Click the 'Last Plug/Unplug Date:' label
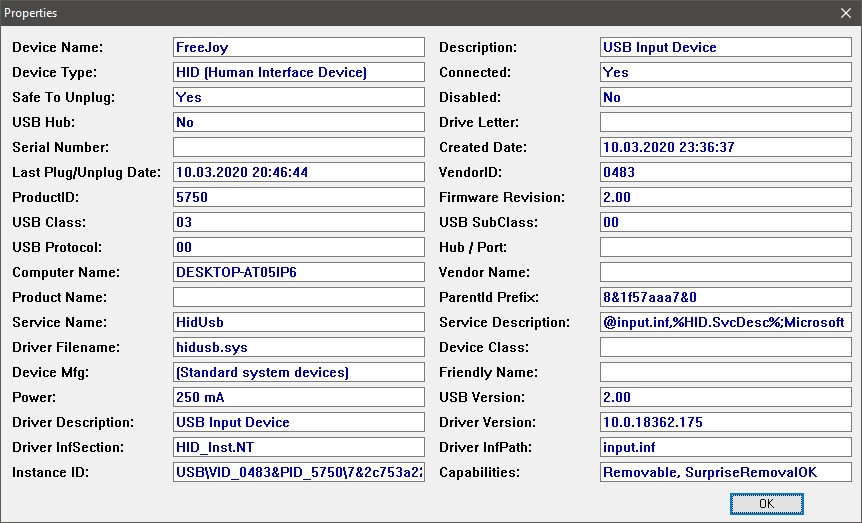Image resolution: width=862 pixels, height=523 pixels. point(86,173)
